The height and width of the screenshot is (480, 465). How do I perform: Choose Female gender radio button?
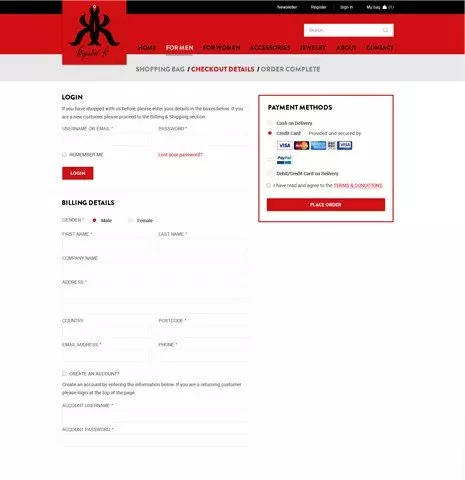click(x=131, y=220)
